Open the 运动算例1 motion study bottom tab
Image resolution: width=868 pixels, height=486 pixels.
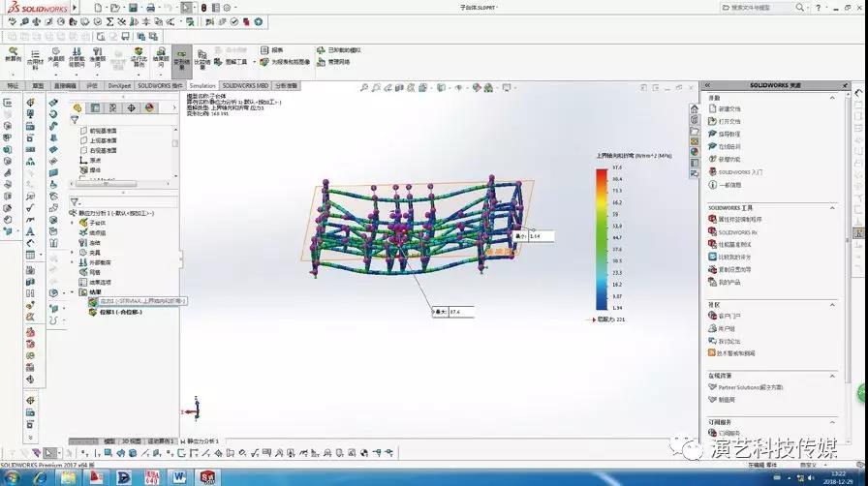point(161,441)
